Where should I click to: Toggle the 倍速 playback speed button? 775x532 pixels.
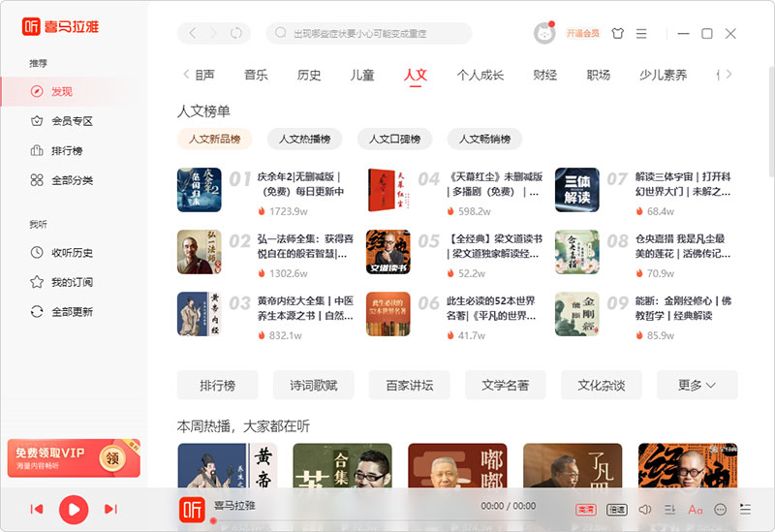pyautogui.click(x=616, y=509)
